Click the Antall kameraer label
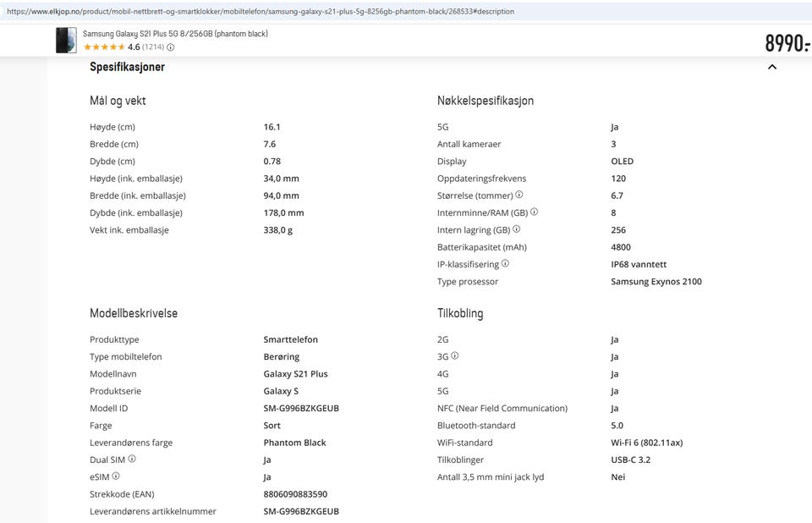 coord(469,144)
